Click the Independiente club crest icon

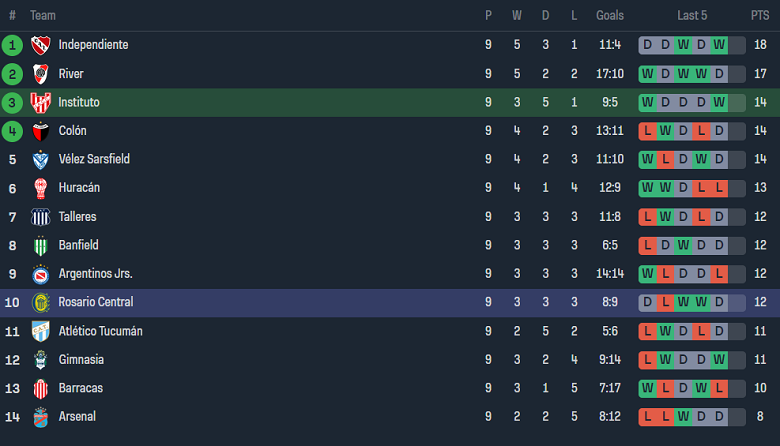[x=40, y=45]
